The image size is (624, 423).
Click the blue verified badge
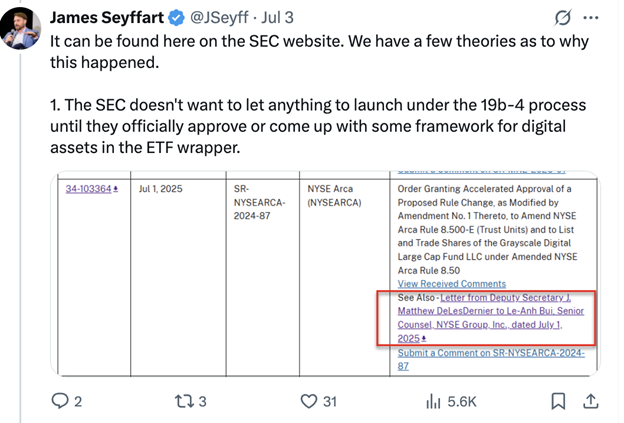point(175,18)
